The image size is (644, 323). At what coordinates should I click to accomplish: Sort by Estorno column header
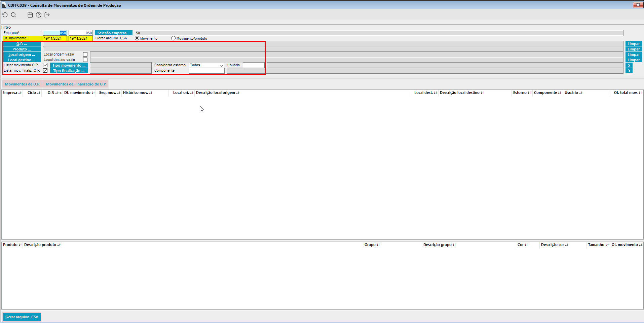coord(522,93)
